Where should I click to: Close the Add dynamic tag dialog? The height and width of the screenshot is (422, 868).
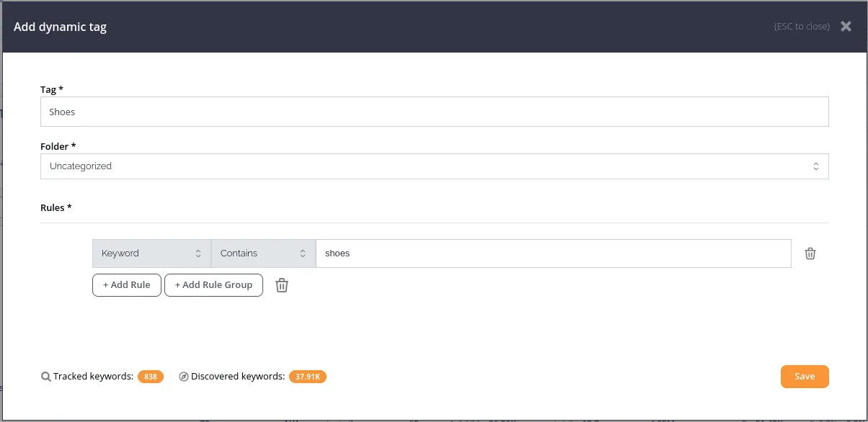point(846,27)
